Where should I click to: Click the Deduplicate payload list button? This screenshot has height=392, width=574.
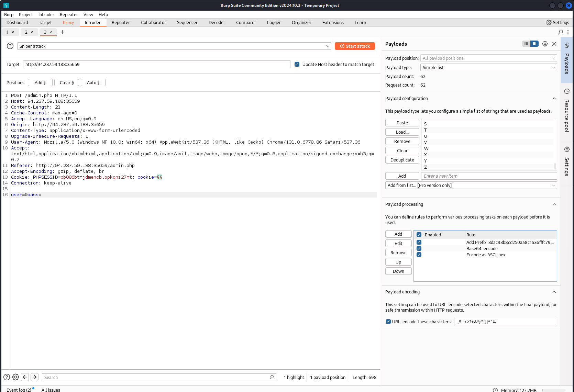pyautogui.click(x=402, y=160)
